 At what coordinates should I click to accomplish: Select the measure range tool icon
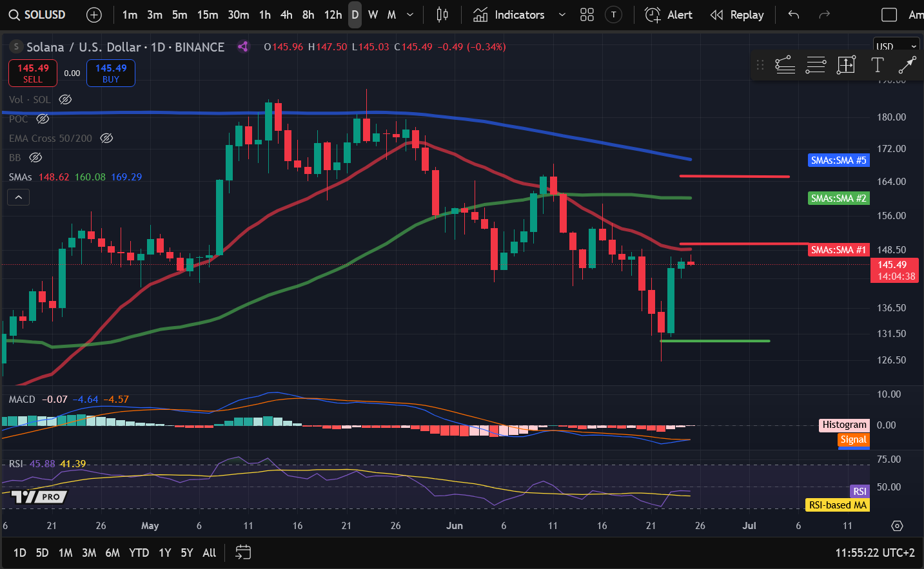click(846, 64)
